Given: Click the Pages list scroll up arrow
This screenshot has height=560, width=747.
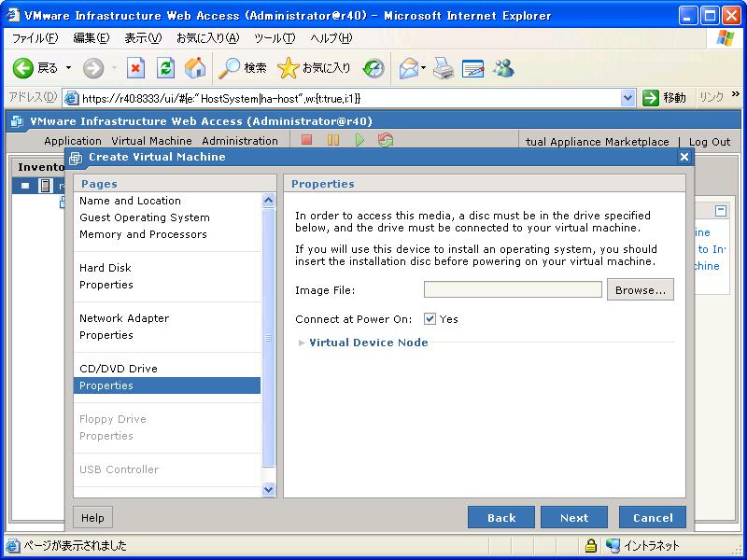Looking at the screenshot, I should (x=269, y=201).
